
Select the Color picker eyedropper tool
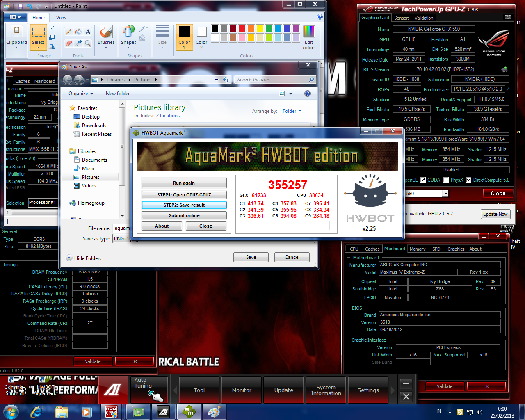(78, 43)
